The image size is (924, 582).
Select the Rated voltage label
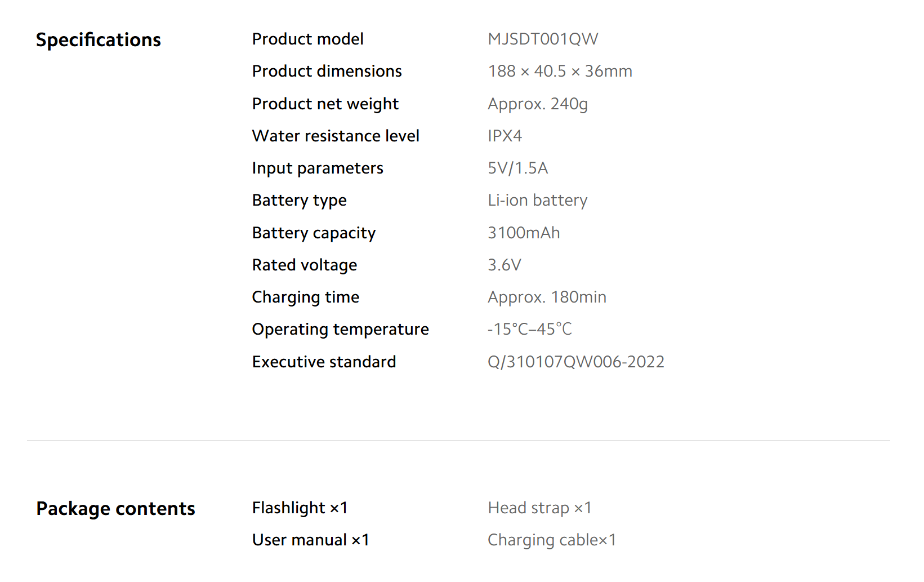coord(304,265)
